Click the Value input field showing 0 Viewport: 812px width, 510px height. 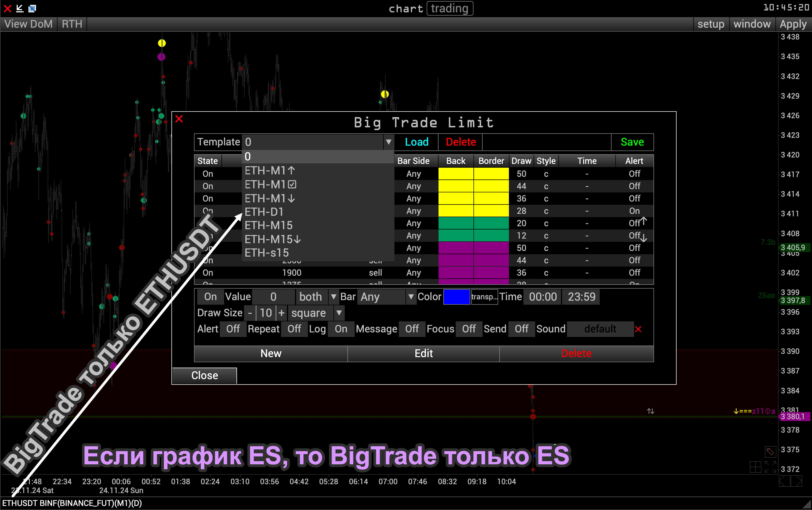274,297
